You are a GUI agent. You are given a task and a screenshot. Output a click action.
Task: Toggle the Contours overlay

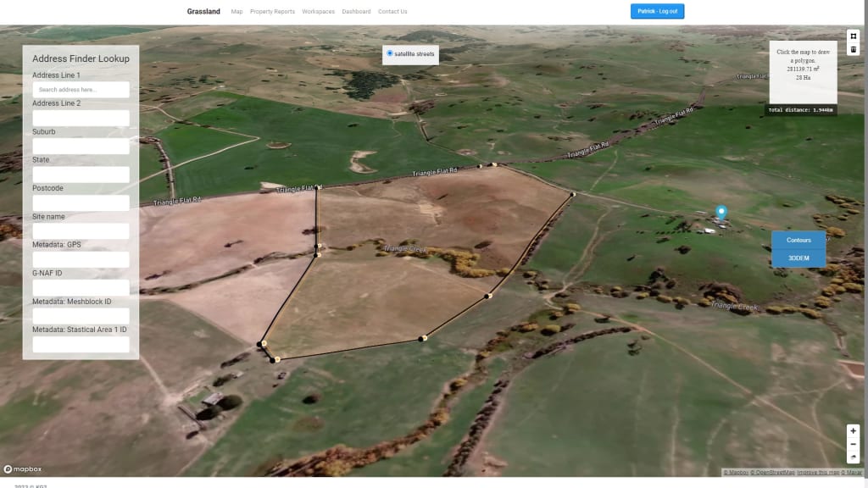coord(798,240)
